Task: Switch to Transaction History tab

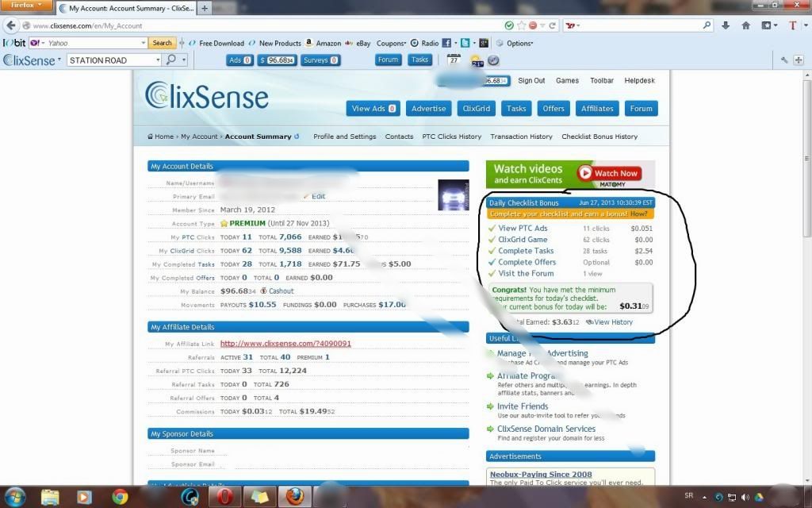Action: coord(521,137)
